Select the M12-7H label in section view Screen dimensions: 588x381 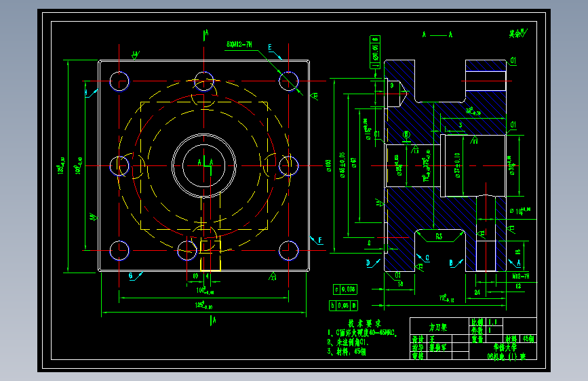(521, 277)
